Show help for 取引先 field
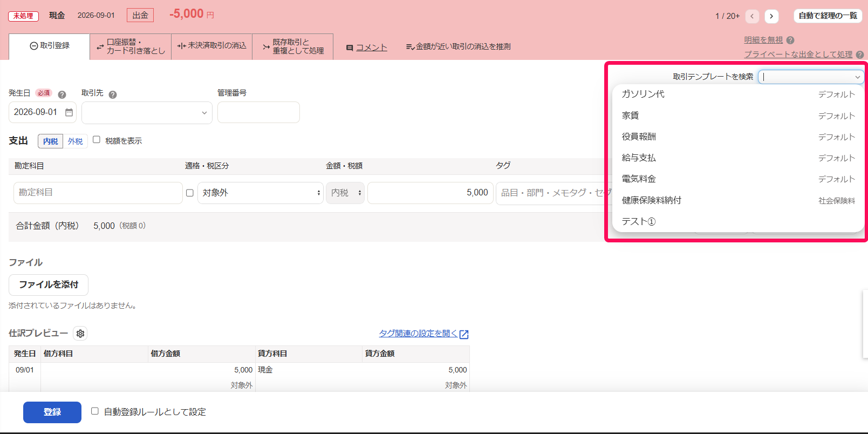868x434 pixels. coord(113,94)
